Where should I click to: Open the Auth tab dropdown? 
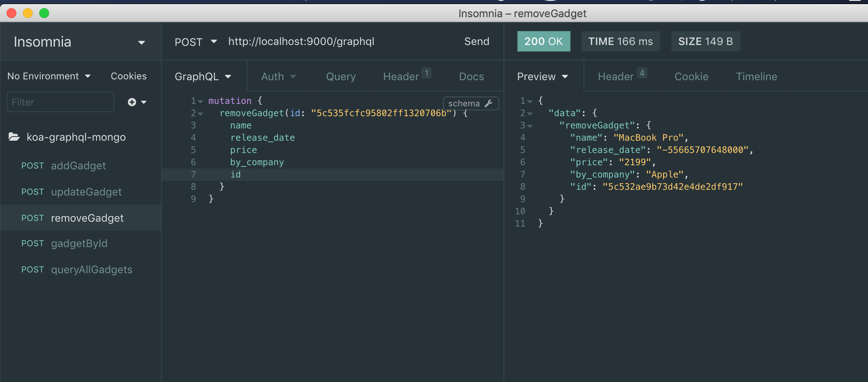[x=279, y=76]
